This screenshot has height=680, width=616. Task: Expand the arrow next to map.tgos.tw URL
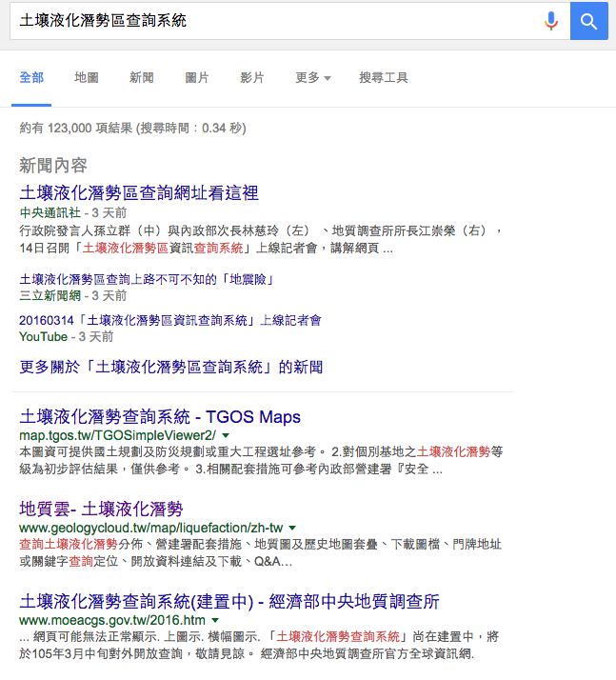pos(226,435)
